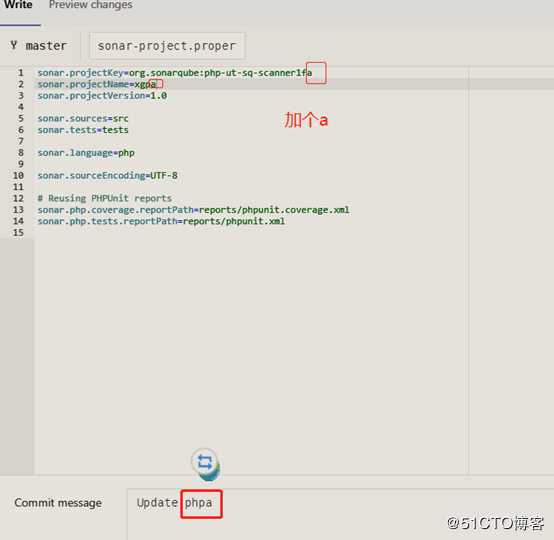The width and height of the screenshot is (554, 540).
Task: Click the floating blue sync arrows icon
Action: click(205, 463)
